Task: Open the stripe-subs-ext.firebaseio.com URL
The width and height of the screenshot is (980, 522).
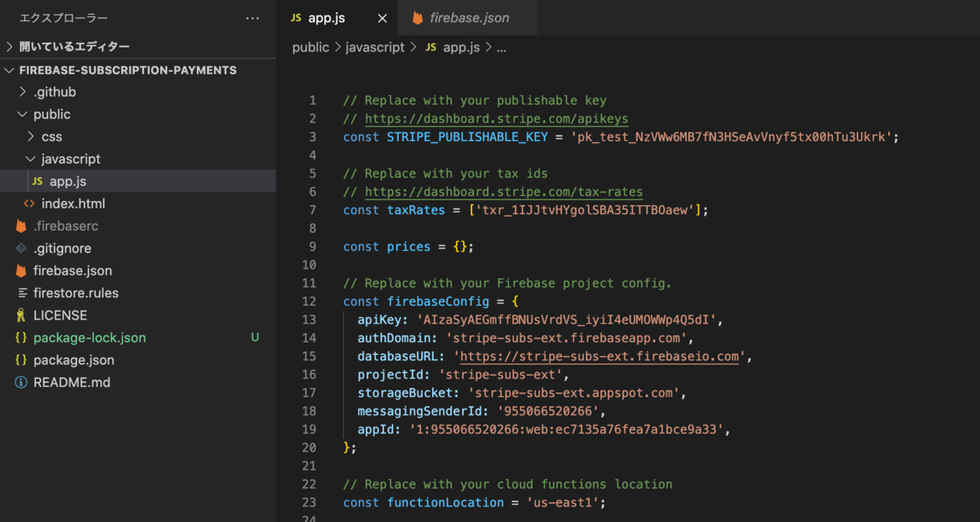Action: click(600, 356)
